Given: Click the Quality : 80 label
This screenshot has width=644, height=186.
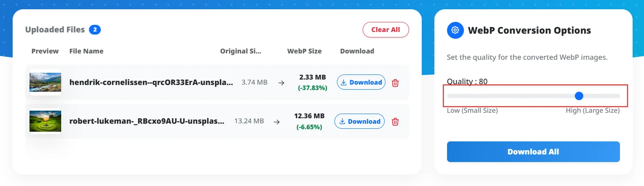Looking at the screenshot, I should 467,81.
